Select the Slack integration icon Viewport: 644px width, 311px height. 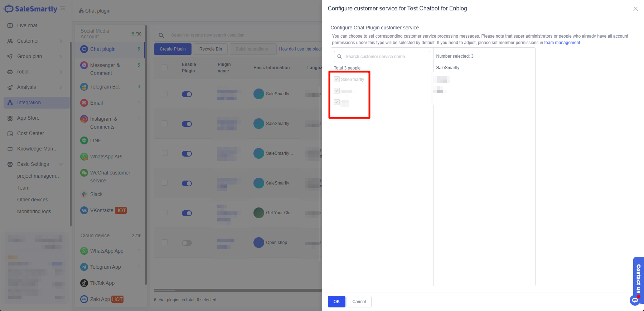coord(84,194)
